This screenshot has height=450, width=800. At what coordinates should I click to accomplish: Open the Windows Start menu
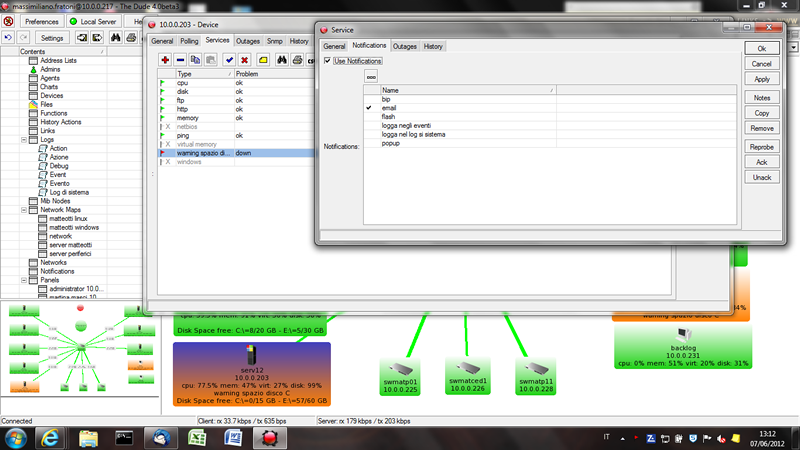tap(15, 439)
